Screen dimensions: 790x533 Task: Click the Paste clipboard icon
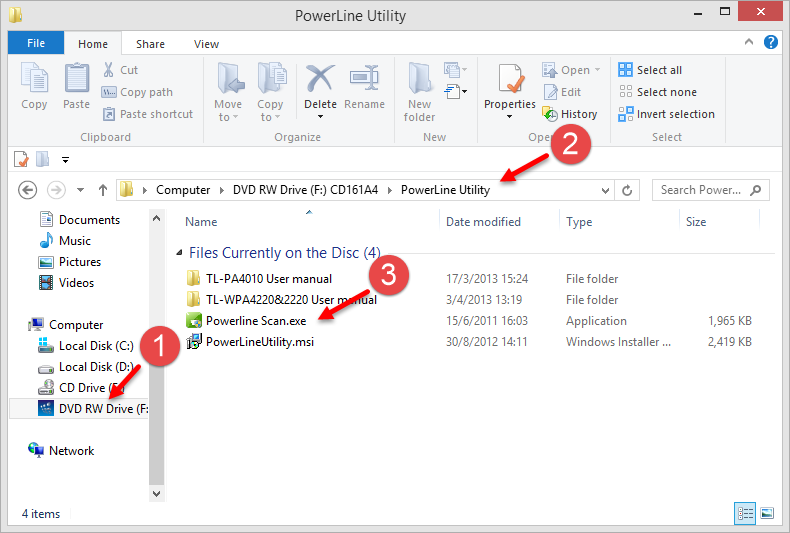point(77,79)
